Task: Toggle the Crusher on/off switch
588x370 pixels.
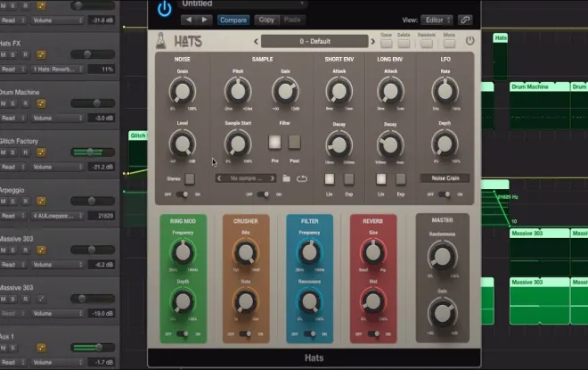Action: click(x=246, y=333)
